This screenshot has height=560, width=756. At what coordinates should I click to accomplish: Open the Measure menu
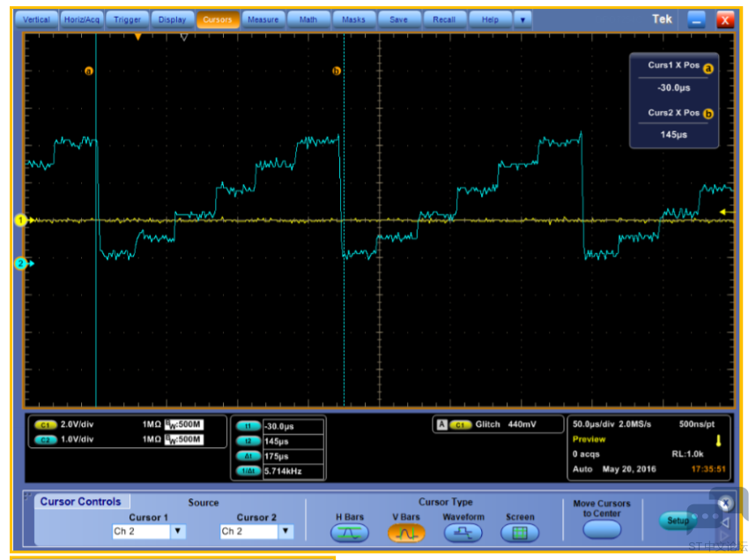[263, 19]
